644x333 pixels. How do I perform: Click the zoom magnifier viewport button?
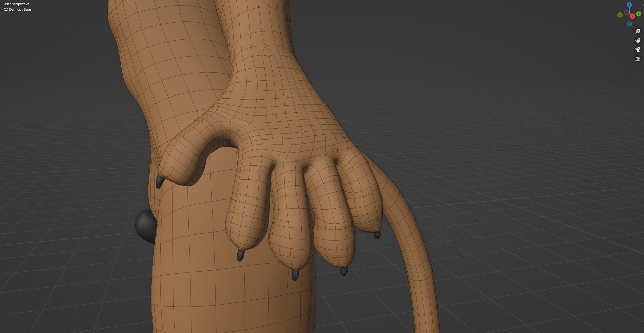[x=638, y=31]
